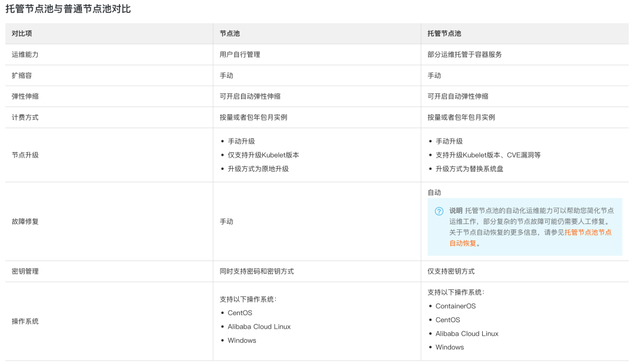Select the 托管节点池 column header
The width and height of the screenshot is (635, 364).
[x=444, y=34]
